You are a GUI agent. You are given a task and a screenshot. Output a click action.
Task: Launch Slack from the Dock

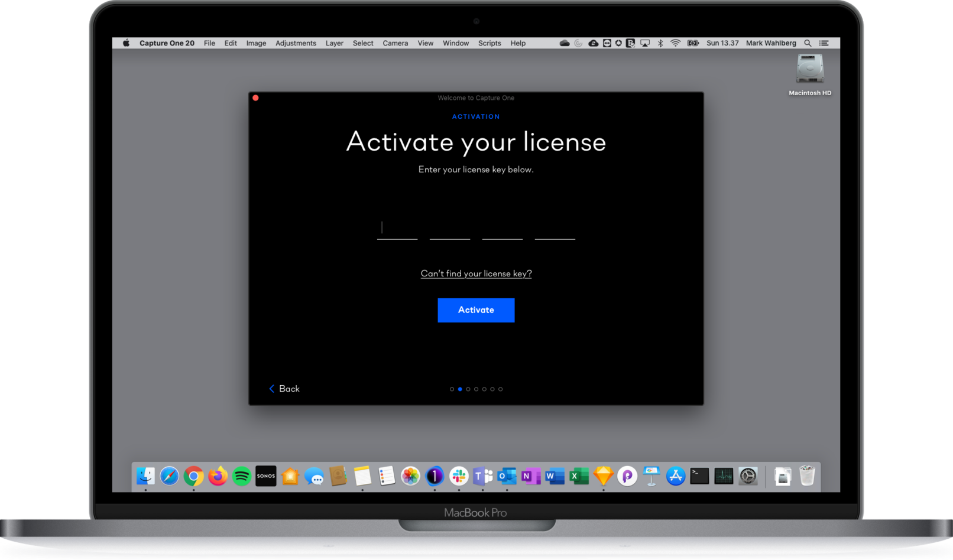pos(458,476)
